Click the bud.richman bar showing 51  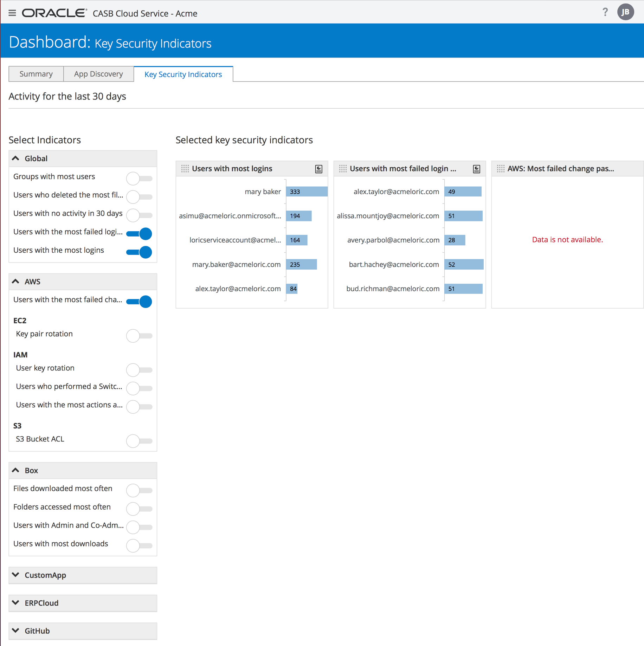pos(463,289)
